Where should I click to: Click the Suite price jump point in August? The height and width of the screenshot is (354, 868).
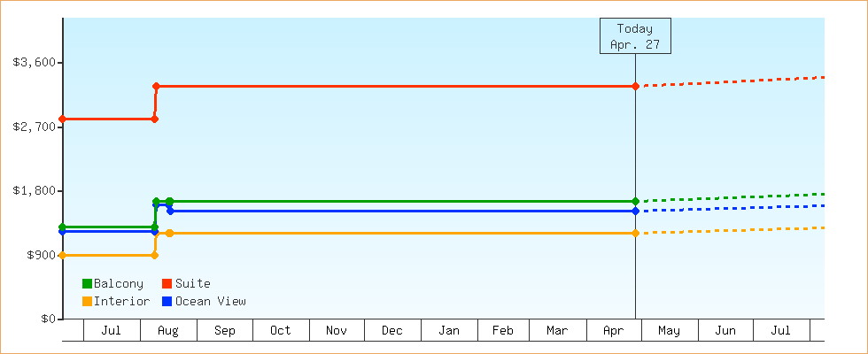[156, 87]
